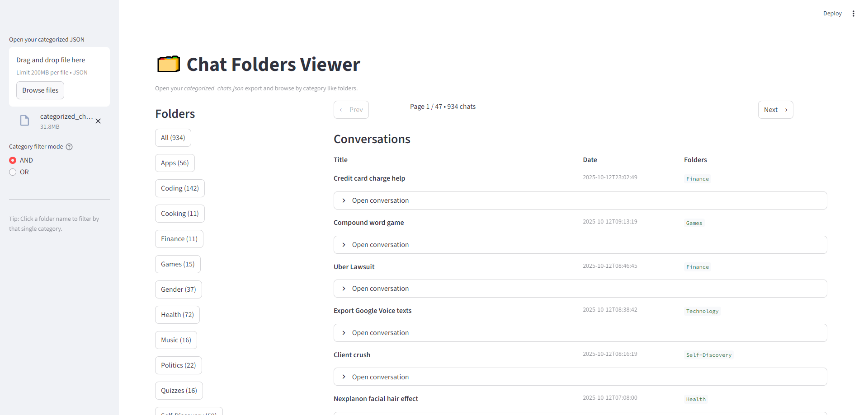Image resolution: width=868 pixels, height=415 pixels.
Task: Open the Health (72) folder
Action: (x=177, y=314)
